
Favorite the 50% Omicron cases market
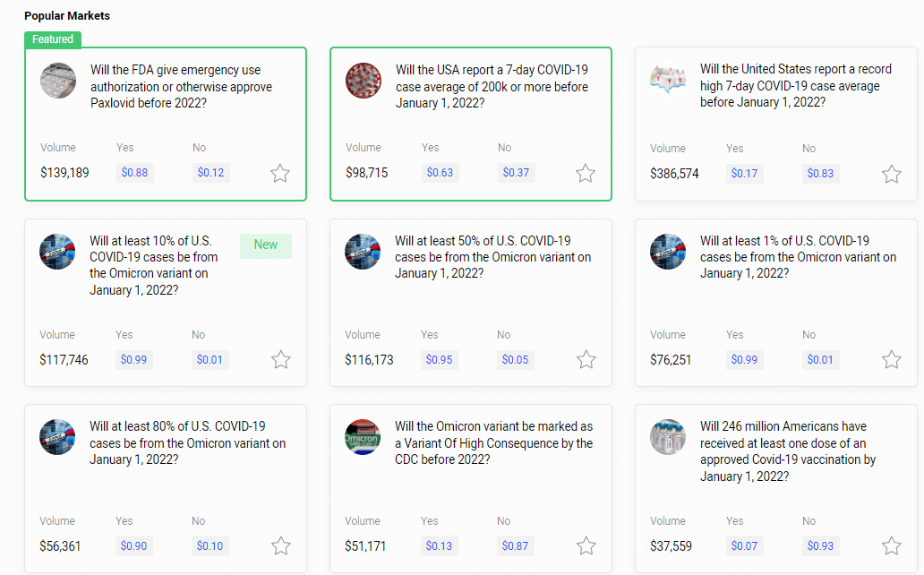586,360
